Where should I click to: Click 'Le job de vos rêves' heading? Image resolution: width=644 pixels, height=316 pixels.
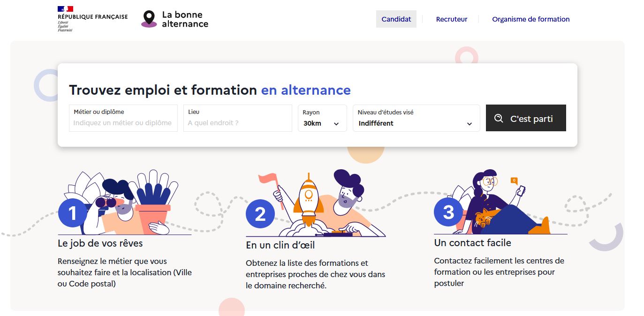(100, 243)
